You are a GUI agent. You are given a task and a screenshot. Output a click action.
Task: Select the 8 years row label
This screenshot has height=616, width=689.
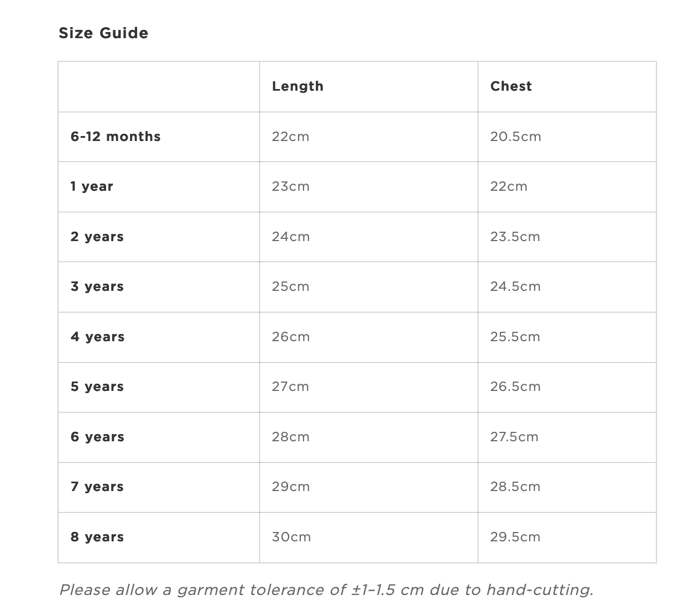(x=97, y=537)
